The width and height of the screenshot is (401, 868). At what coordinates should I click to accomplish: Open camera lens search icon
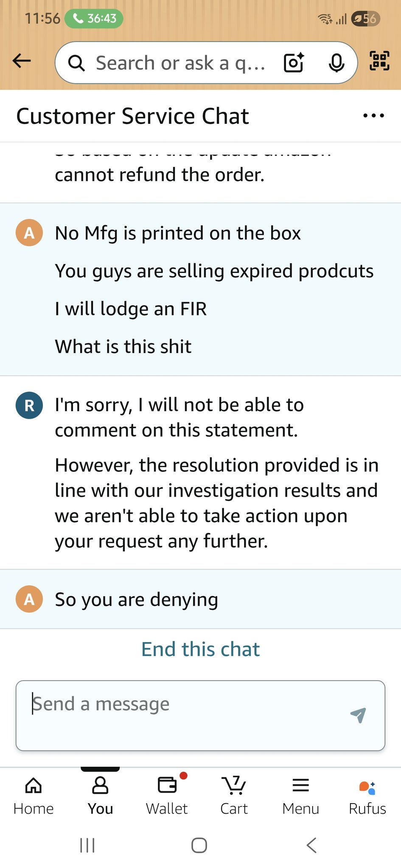(294, 63)
